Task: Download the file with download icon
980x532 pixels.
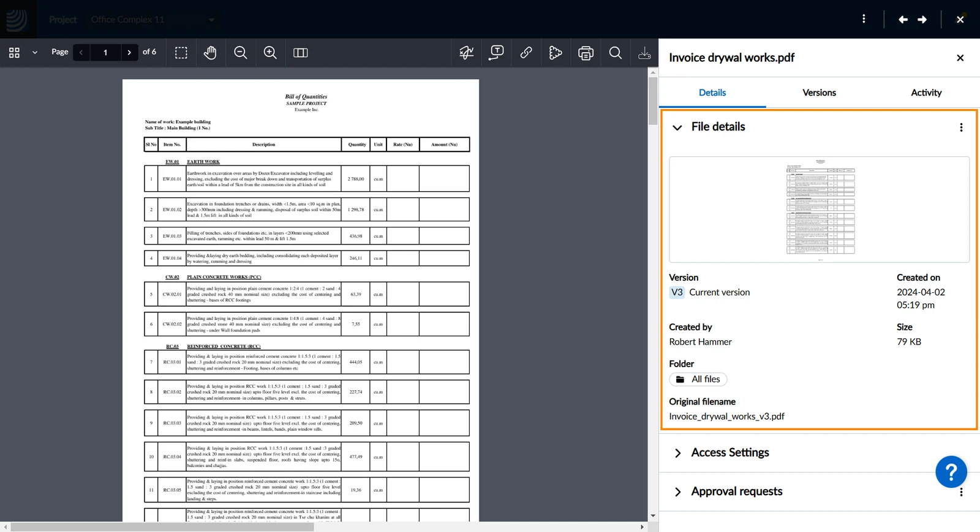Action: [644, 53]
